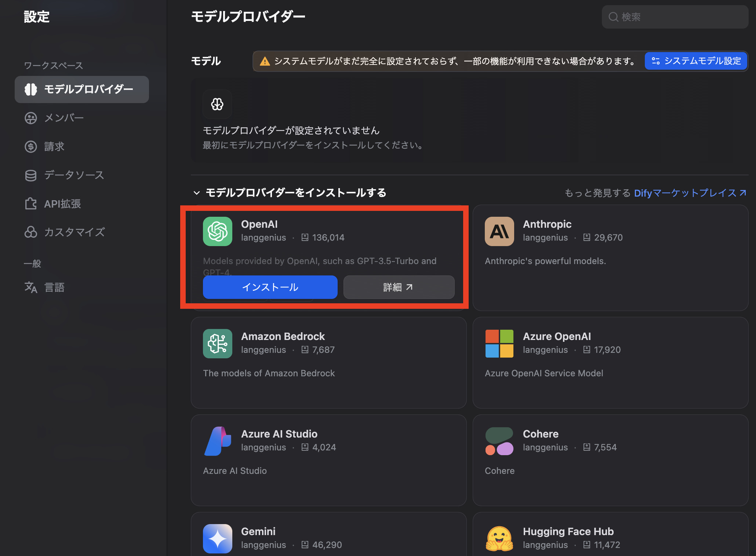The height and width of the screenshot is (556, 756).
Task: Click the カスタマイズ overlapping circles icon
Action: (31, 232)
